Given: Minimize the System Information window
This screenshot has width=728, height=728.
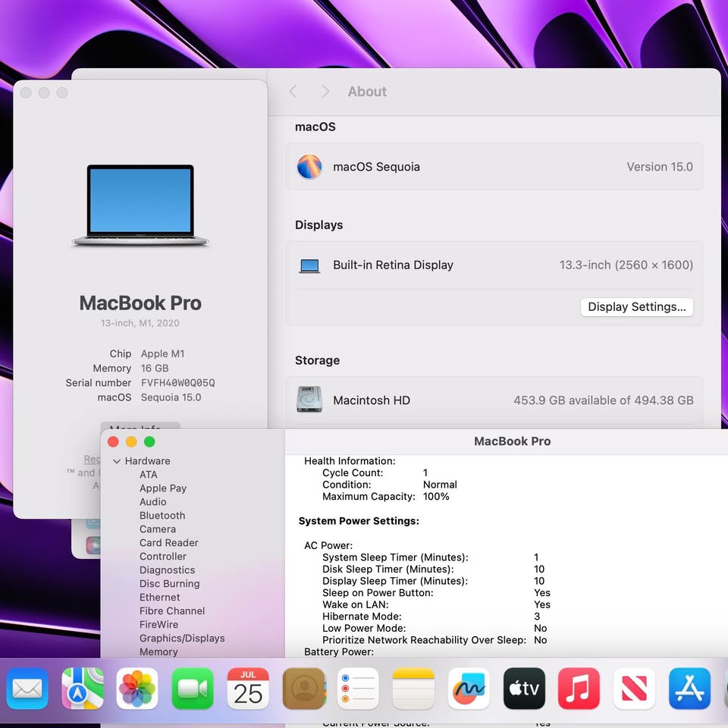Looking at the screenshot, I should coord(131,441).
